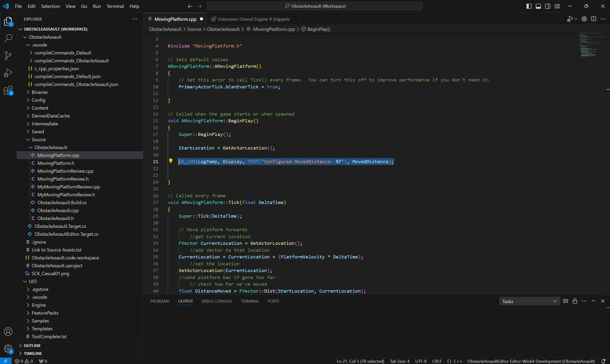
Task: Open the Extensions view icon
Action: click(8, 90)
